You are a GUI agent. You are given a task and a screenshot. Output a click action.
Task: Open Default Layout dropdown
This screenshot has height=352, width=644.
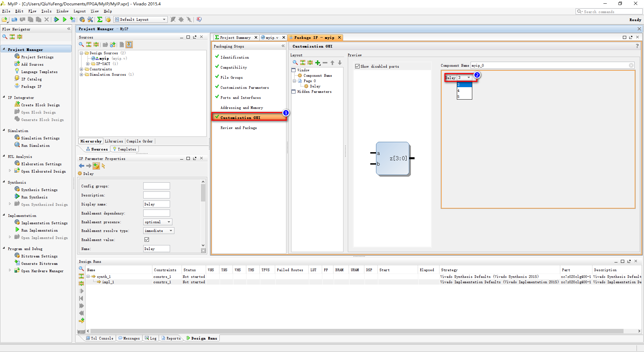[141, 19]
